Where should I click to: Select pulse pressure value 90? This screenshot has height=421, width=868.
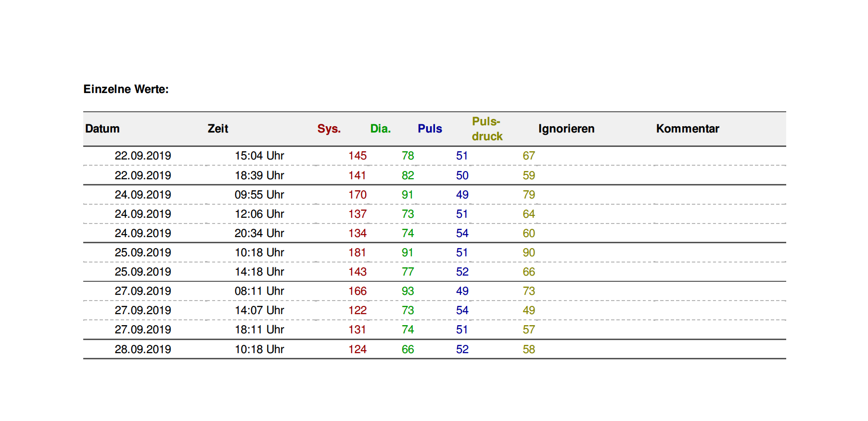(x=529, y=252)
